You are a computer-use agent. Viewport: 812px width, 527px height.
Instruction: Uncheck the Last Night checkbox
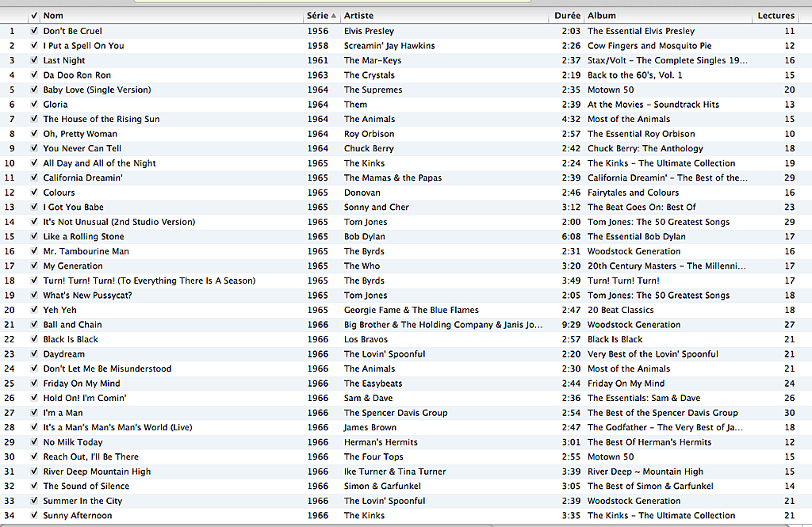pyautogui.click(x=34, y=60)
